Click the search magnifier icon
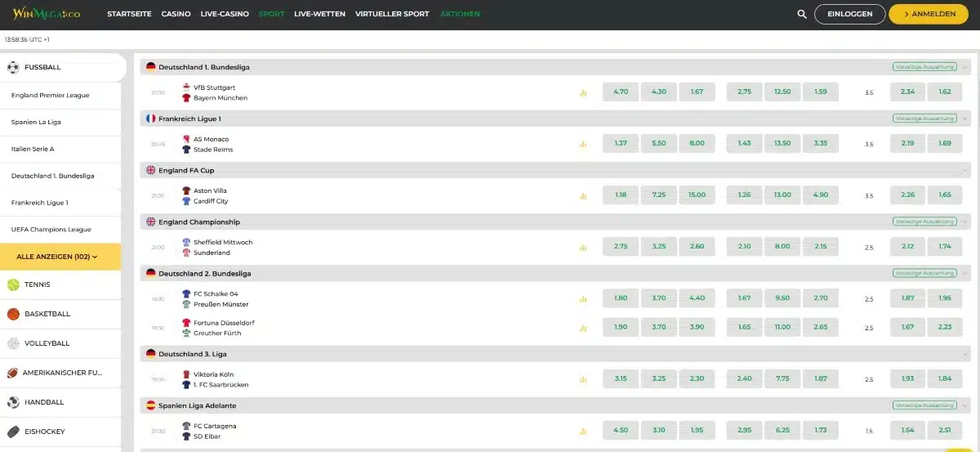 [x=802, y=14]
